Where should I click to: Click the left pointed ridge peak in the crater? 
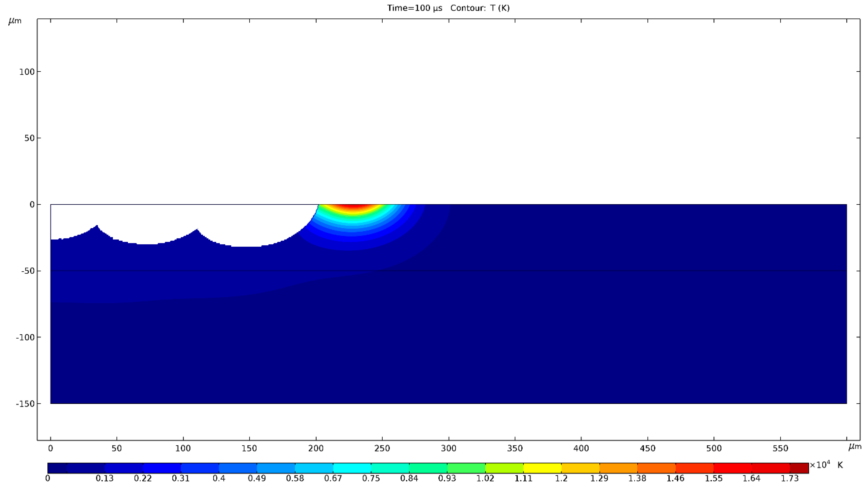click(97, 226)
